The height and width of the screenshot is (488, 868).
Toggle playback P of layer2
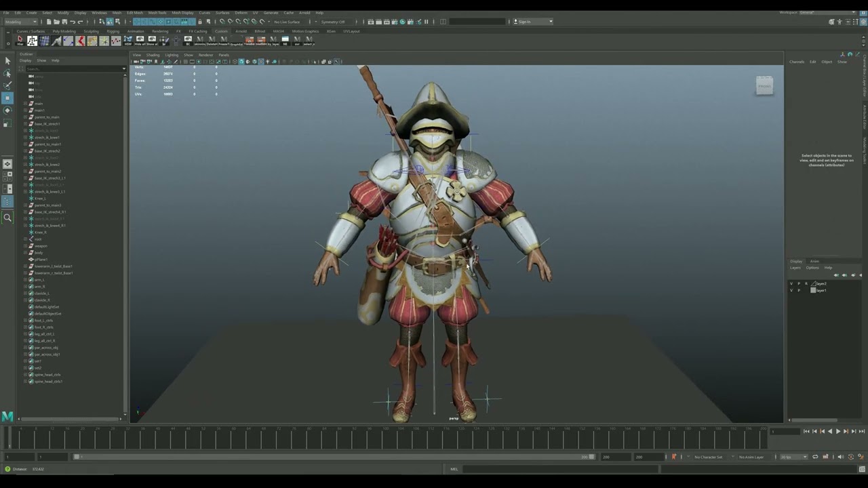[799, 283]
